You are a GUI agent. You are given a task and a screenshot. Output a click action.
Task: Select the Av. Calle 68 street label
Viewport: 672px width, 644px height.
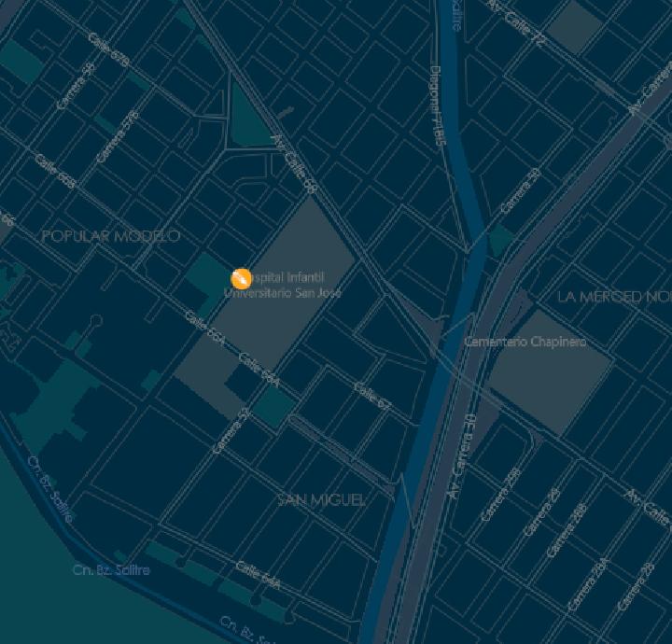click(294, 164)
